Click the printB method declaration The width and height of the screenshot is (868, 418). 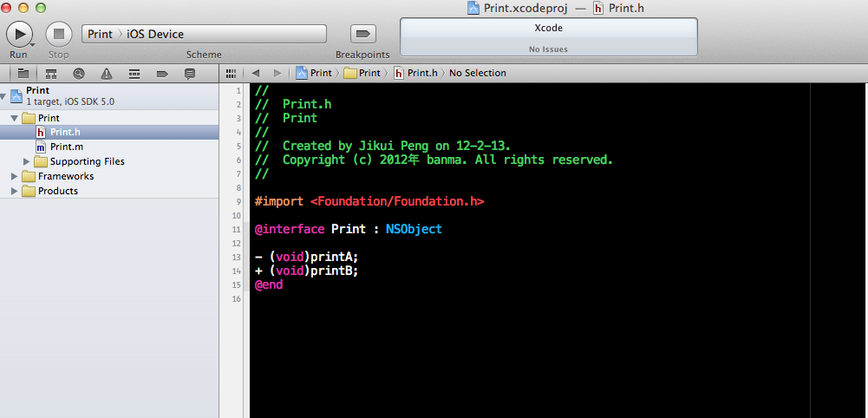pyautogui.click(x=307, y=271)
